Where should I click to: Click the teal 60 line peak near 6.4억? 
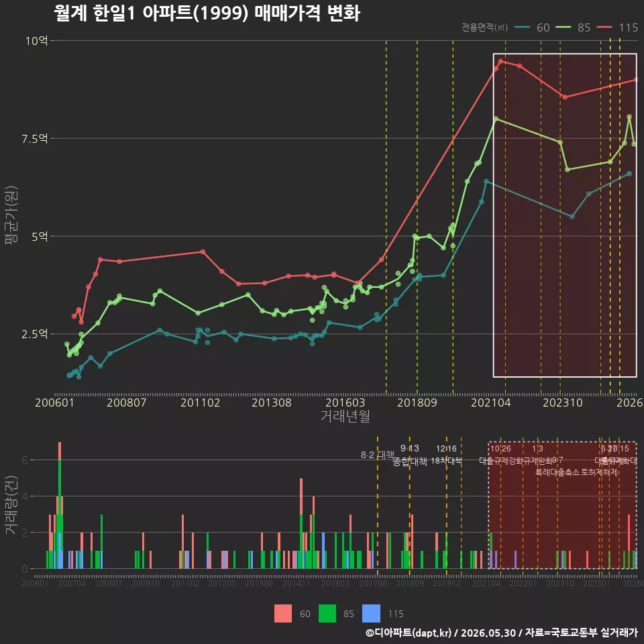click(486, 181)
